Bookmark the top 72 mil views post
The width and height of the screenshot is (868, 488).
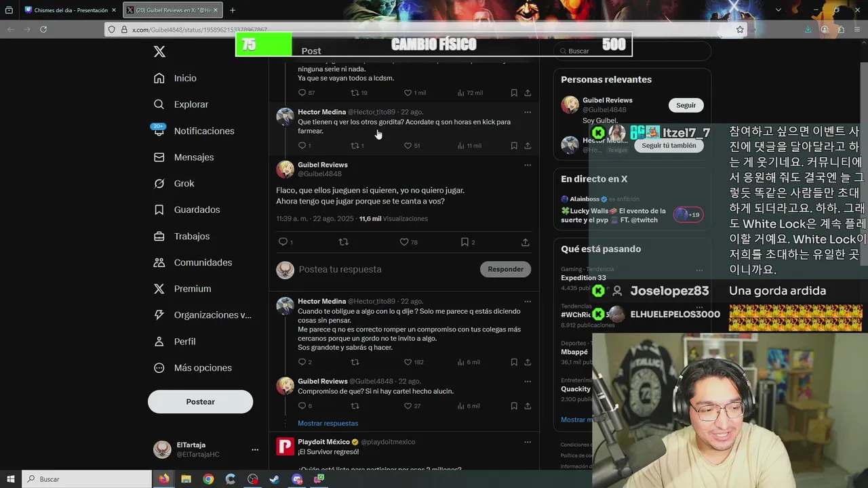tap(514, 93)
